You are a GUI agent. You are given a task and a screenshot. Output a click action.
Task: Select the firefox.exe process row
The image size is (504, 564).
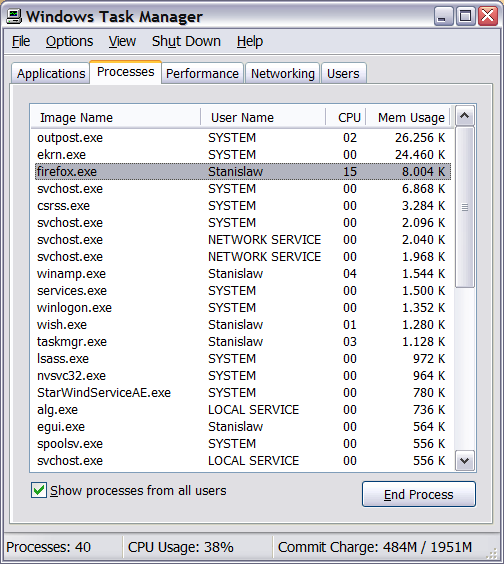point(243,172)
